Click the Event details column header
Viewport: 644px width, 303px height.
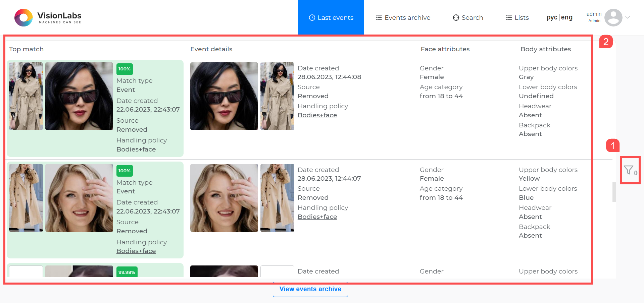[x=211, y=49]
